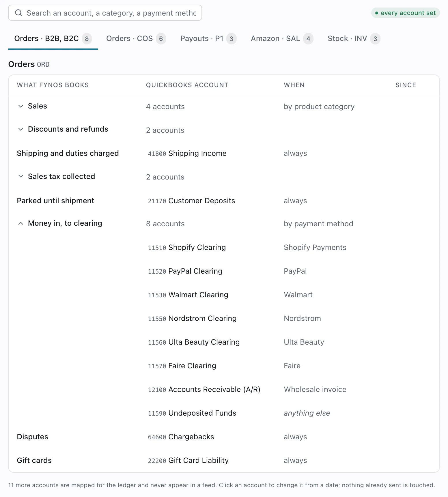Open the 22200 Gift Card Liability account
Screen dimensions: 448x497
coord(188,460)
